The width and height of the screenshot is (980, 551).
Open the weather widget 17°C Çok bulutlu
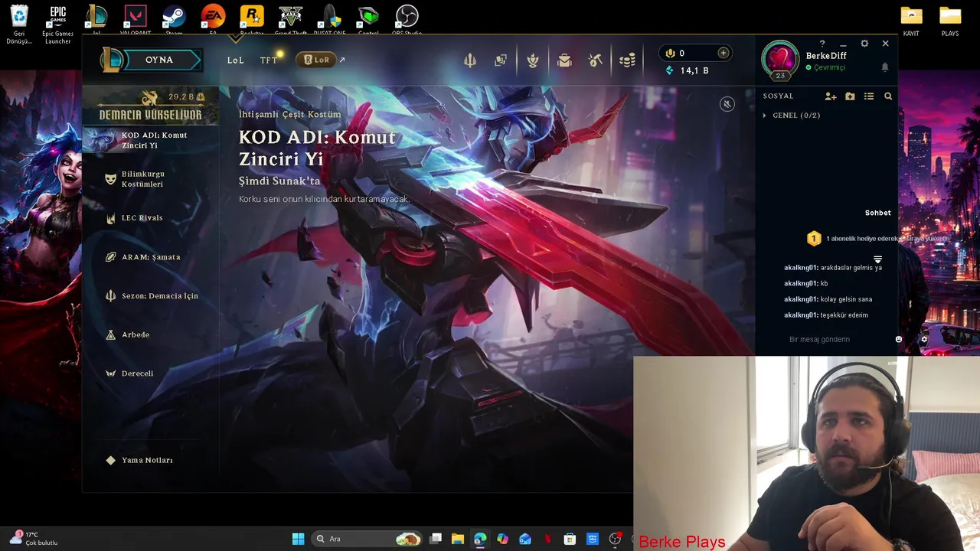(x=34, y=539)
